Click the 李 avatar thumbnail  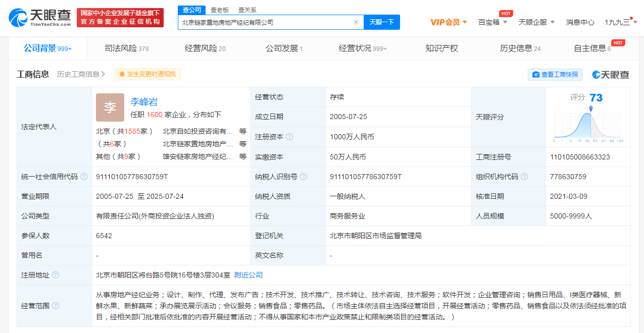[x=110, y=107]
